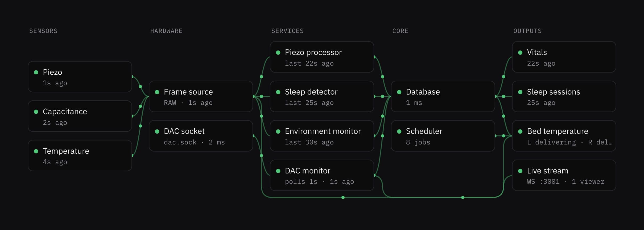This screenshot has height=230, width=644.
Task: Select the "WS :3001 · 1 viewer" text
Action: [x=565, y=182]
